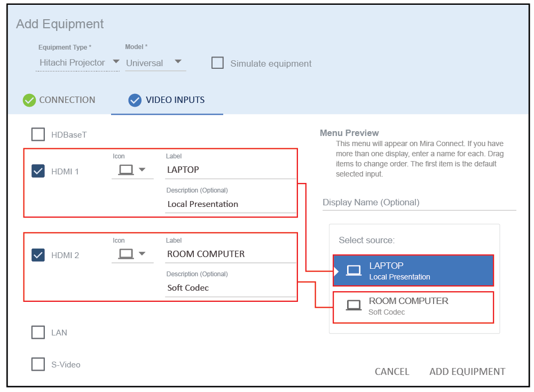Image resolution: width=534 pixels, height=392 pixels.
Task: Click the green checkmark icon beside CONNECTION
Action: [29, 100]
